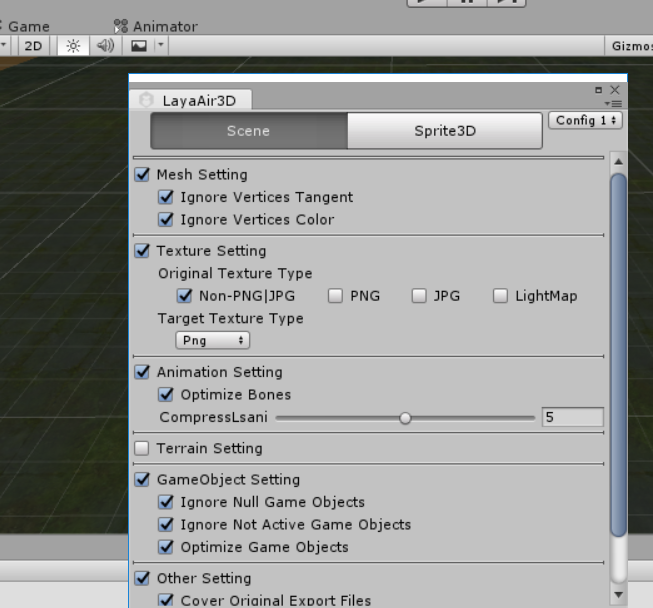Open the LayaAir3D panel options menu icon

click(613, 104)
